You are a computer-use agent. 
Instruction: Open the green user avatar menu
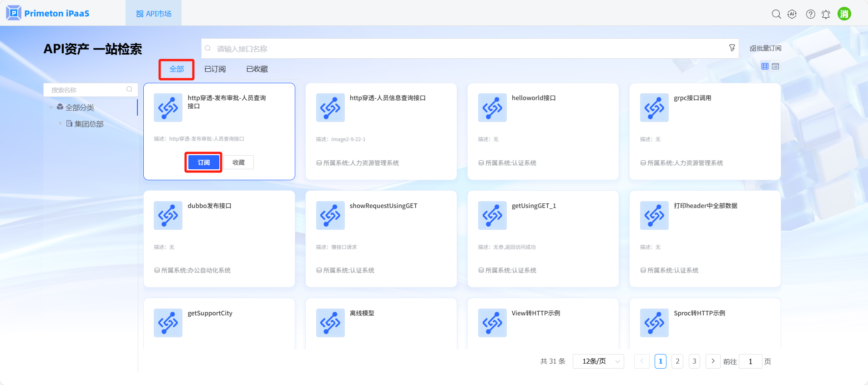coord(844,14)
